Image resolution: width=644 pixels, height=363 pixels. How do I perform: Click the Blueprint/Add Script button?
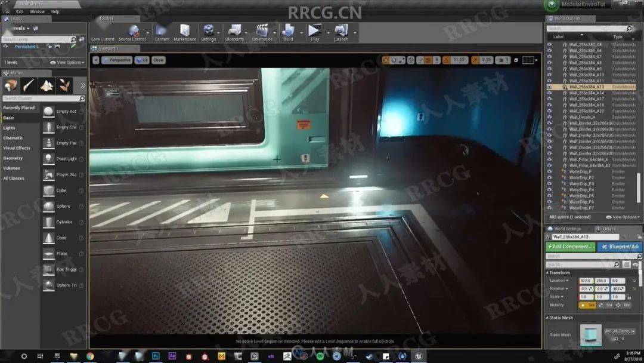tap(620, 247)
